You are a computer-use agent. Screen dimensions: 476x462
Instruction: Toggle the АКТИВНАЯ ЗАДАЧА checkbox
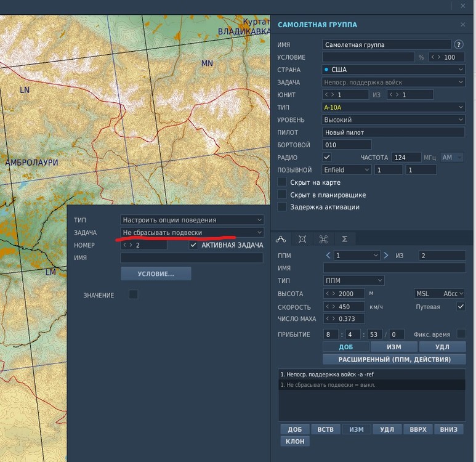194,245
